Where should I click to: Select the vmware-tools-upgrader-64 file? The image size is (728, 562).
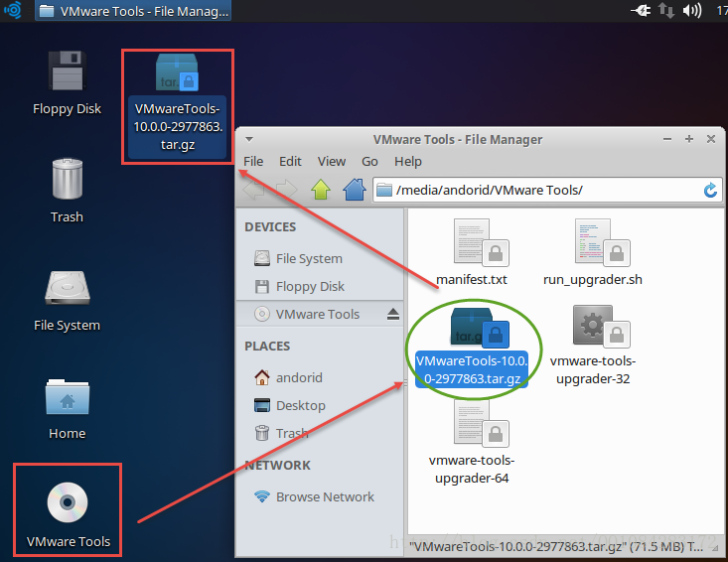(472, 443)
